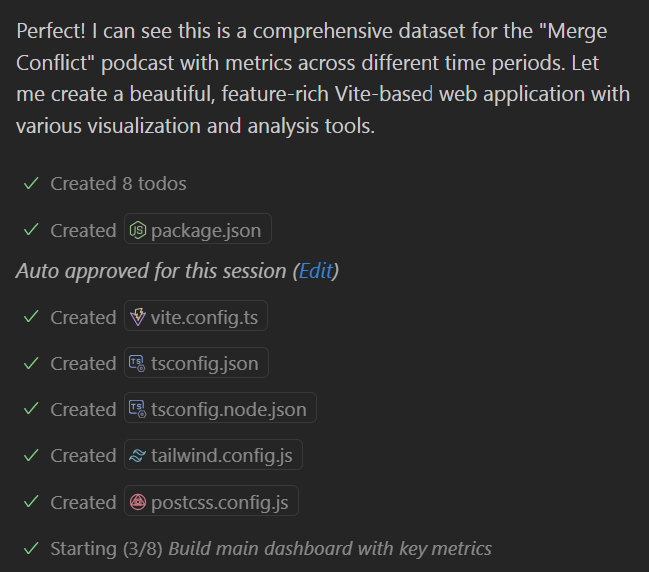Click the checkmark next to Created 8 todos
Screen dimensions: 649x572
click(31, 184)
